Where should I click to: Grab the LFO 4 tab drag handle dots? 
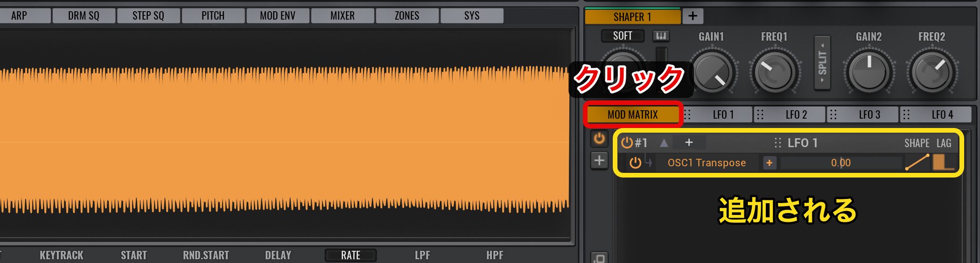[x=906, y=114]
